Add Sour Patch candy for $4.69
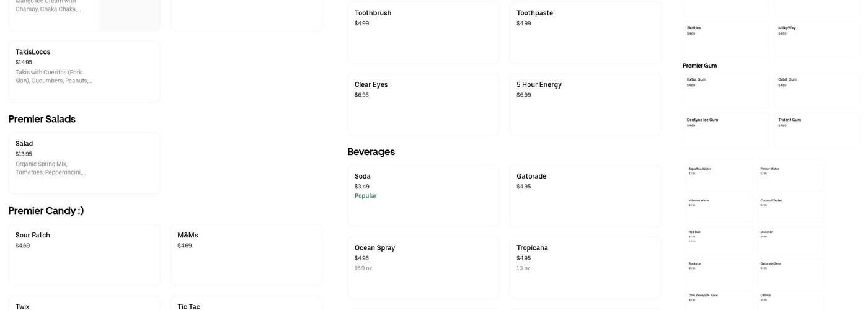This screenshot has width=868, height=310. tap(84, 254)
